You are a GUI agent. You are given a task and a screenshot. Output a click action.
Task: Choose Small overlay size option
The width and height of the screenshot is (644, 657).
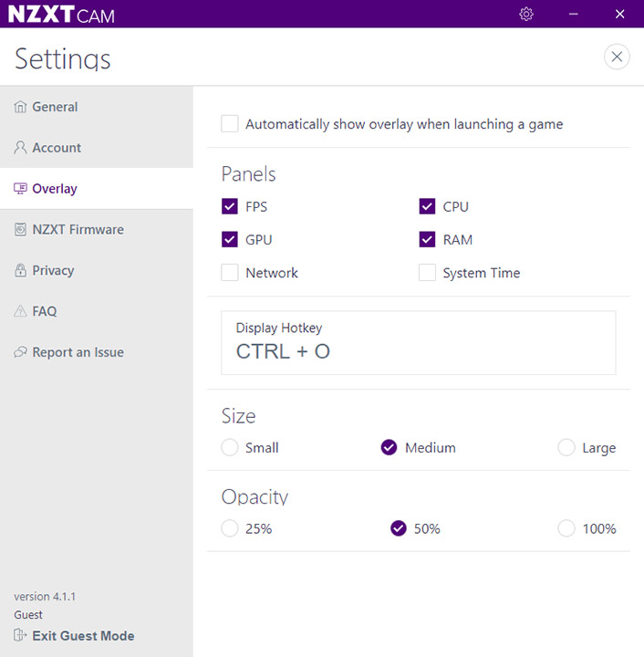pyautogui.click(x=230, y=448)
